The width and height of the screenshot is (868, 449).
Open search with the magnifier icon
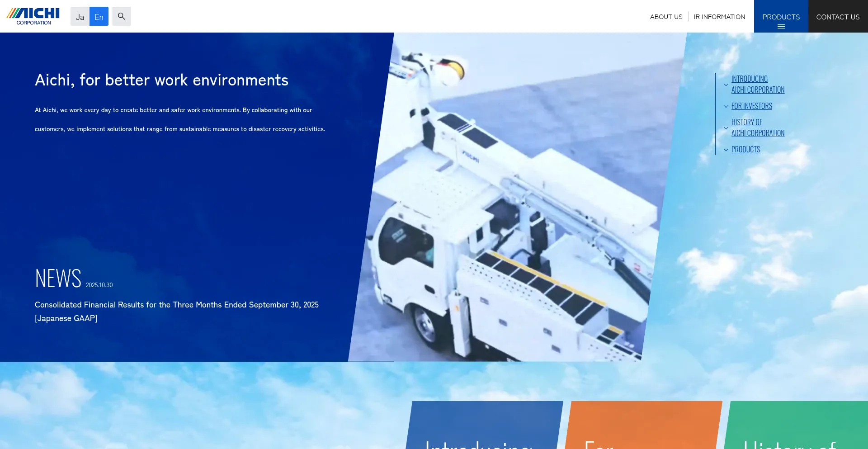pyautogui.click(x=122, y=16)
